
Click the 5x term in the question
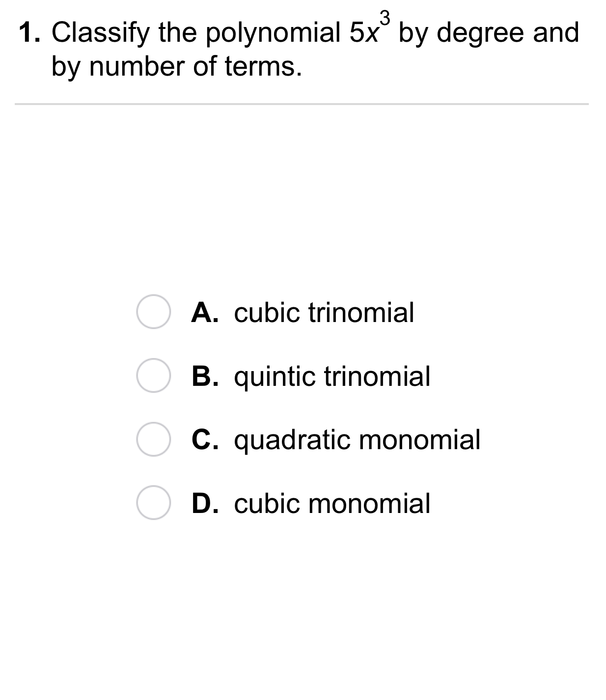pos(363,33)
